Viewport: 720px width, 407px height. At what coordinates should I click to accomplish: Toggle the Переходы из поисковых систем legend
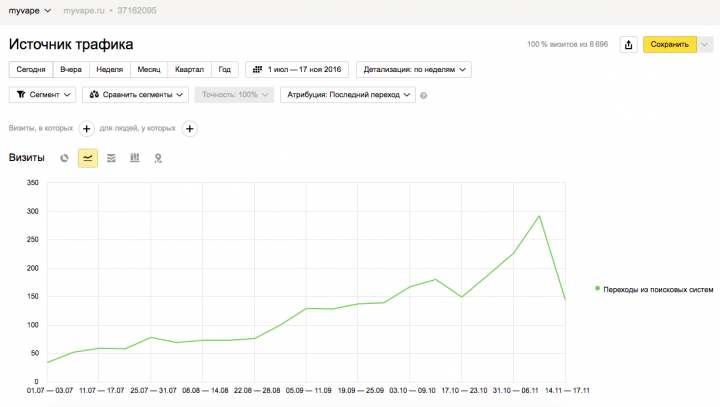click(654, 289)
